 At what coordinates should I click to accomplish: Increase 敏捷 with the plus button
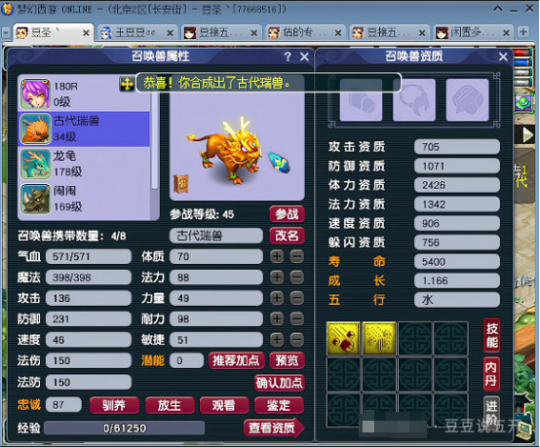(277, 340)
